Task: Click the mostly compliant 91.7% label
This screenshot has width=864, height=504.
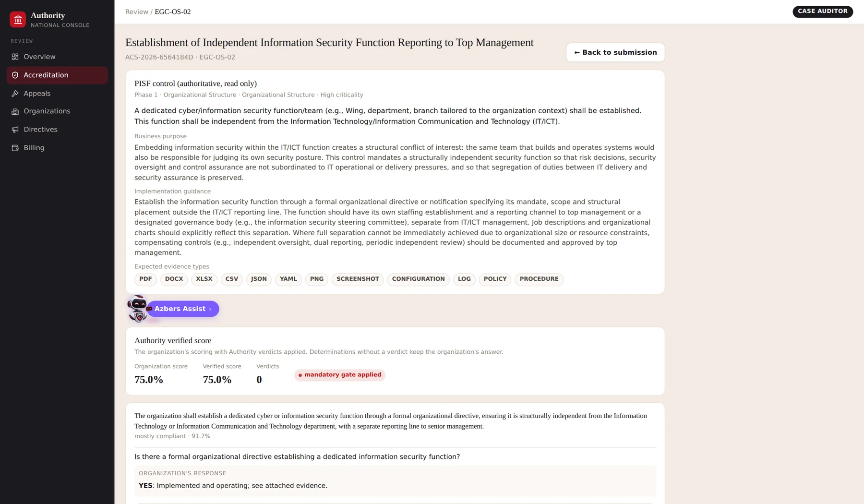Action: pos(172,436)
